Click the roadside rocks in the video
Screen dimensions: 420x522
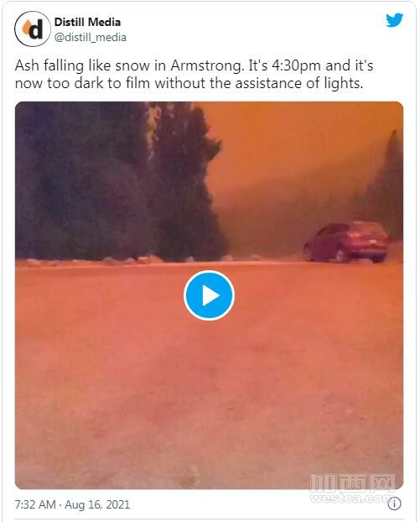pyautogui.click(x=133, y=260)
